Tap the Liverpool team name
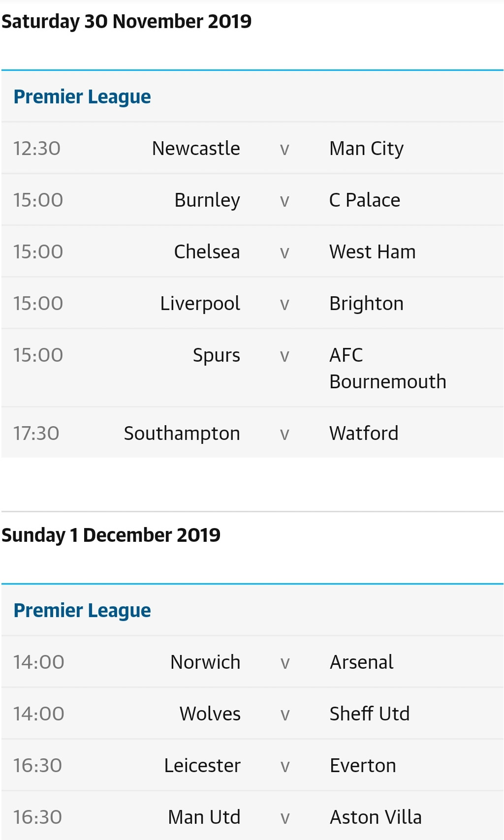 tap(200, 304)
